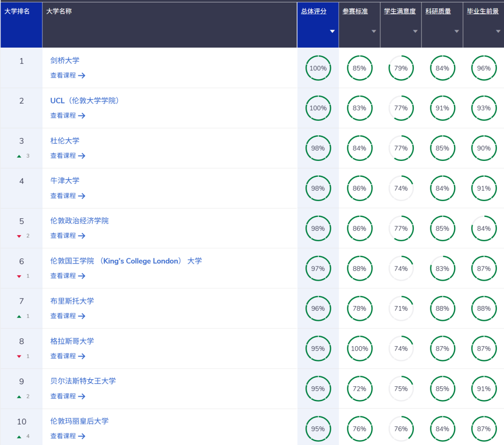Click the green up arrow for rank 10
Viewport: 504px width, 445px height.
pyautogui.click(x=19, y=437)
